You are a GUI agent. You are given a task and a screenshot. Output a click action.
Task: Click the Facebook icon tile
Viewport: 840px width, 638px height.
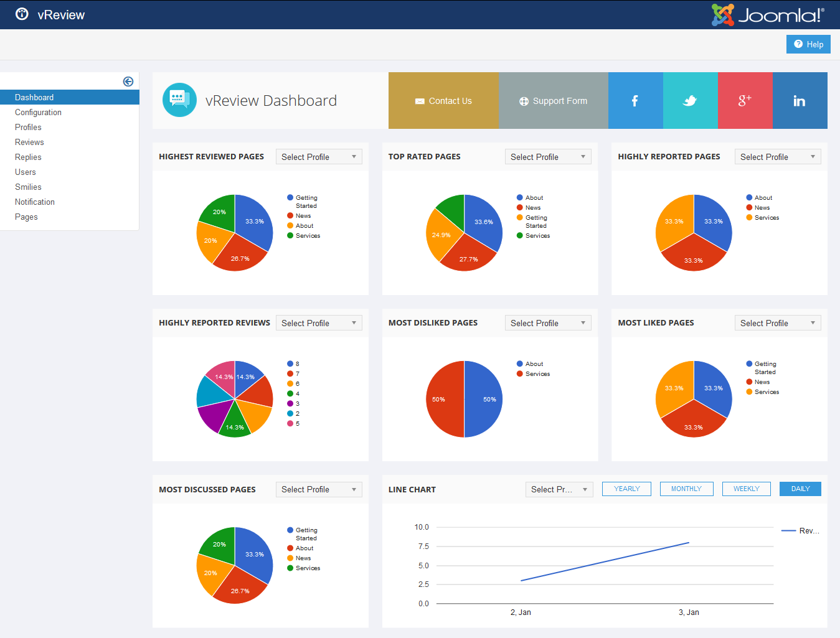635,101
